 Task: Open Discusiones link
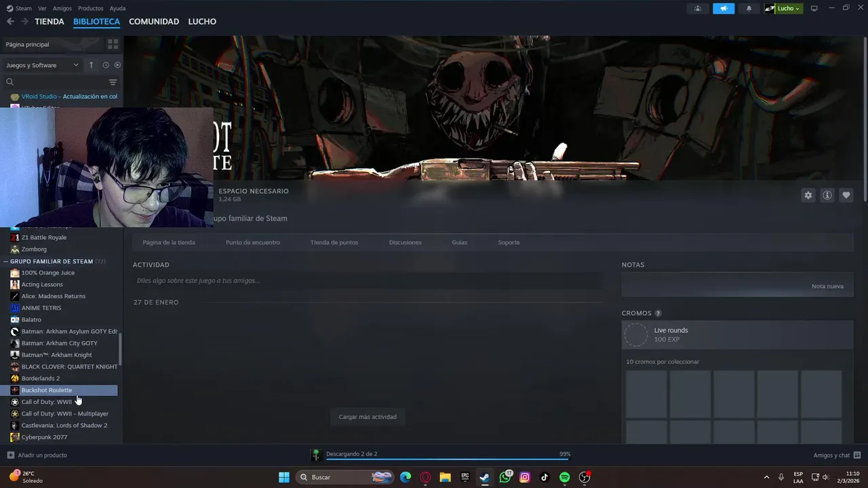(406, 243)
